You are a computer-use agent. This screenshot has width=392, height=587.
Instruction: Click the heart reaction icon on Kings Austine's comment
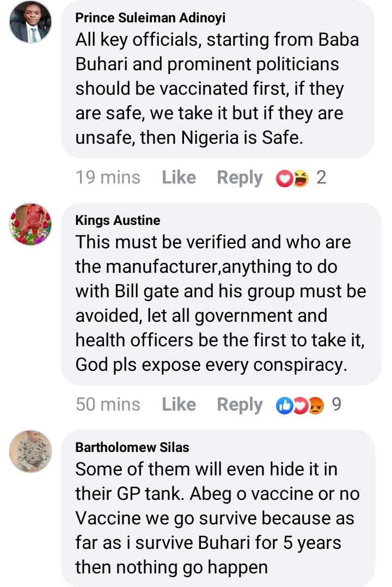(x=299, y=406)
